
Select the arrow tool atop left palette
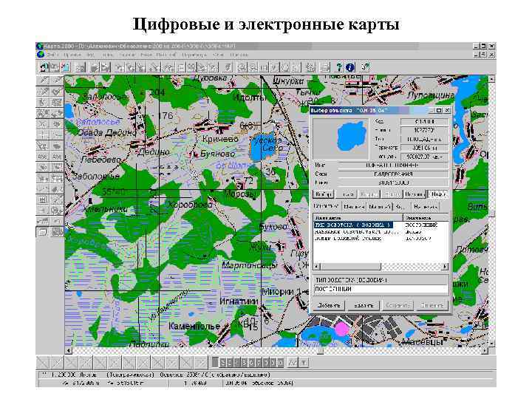[x=44, y=81]
